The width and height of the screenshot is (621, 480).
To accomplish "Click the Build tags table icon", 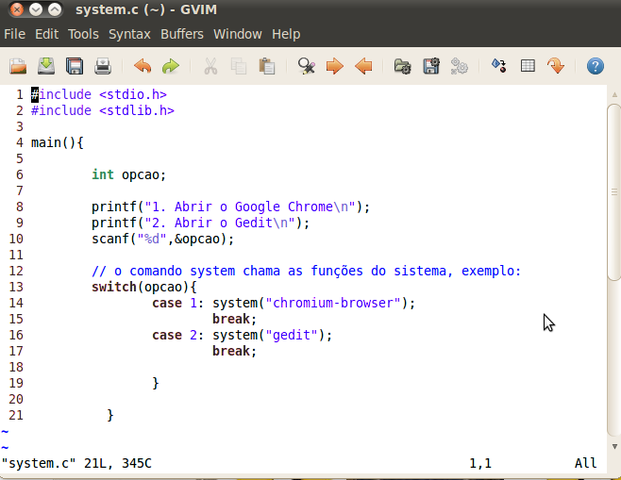I will [528, 66].
